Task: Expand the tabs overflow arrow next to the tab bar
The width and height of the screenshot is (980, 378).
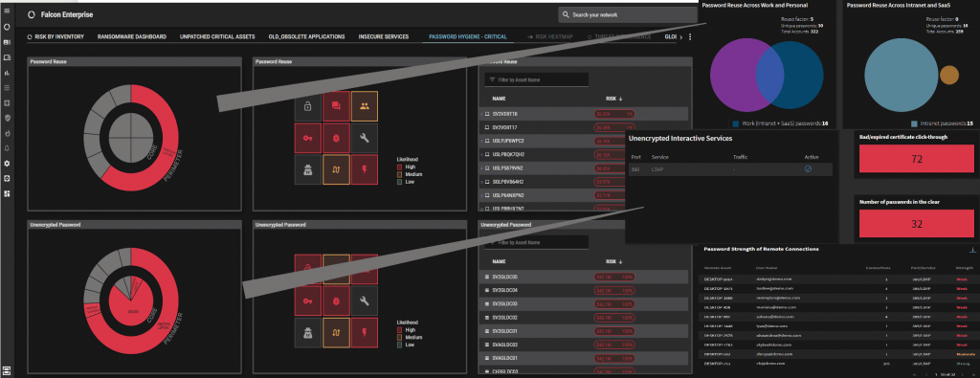Action: 681,37
